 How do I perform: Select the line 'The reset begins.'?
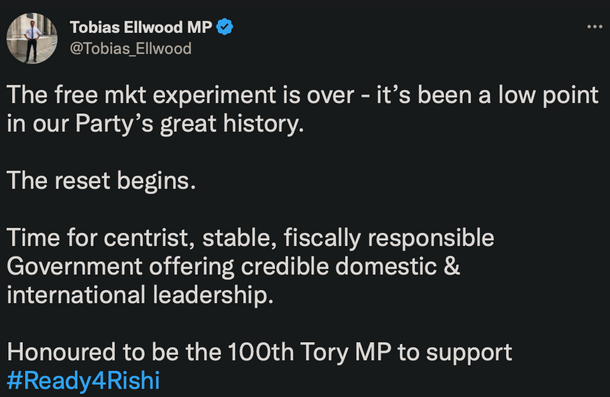101,181
